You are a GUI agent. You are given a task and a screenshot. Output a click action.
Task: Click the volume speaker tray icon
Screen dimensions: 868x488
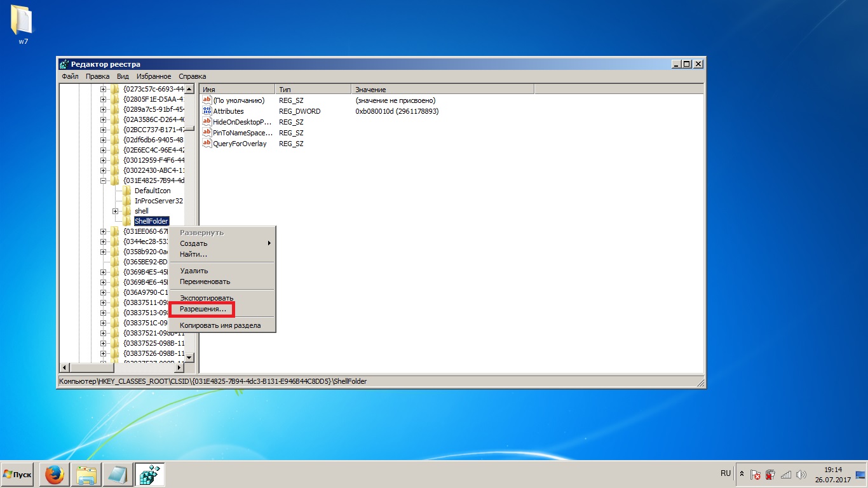[801, 475]
